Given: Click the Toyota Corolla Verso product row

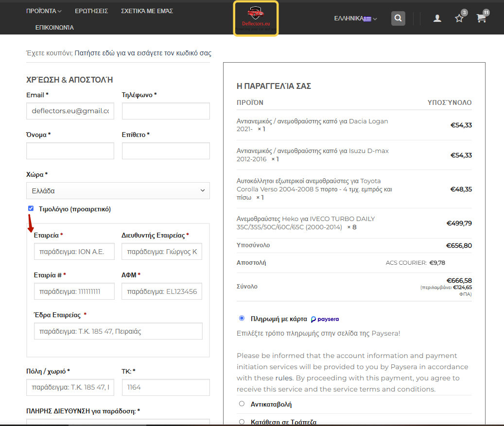Looking at the screenshot, I should coord(354,189).
